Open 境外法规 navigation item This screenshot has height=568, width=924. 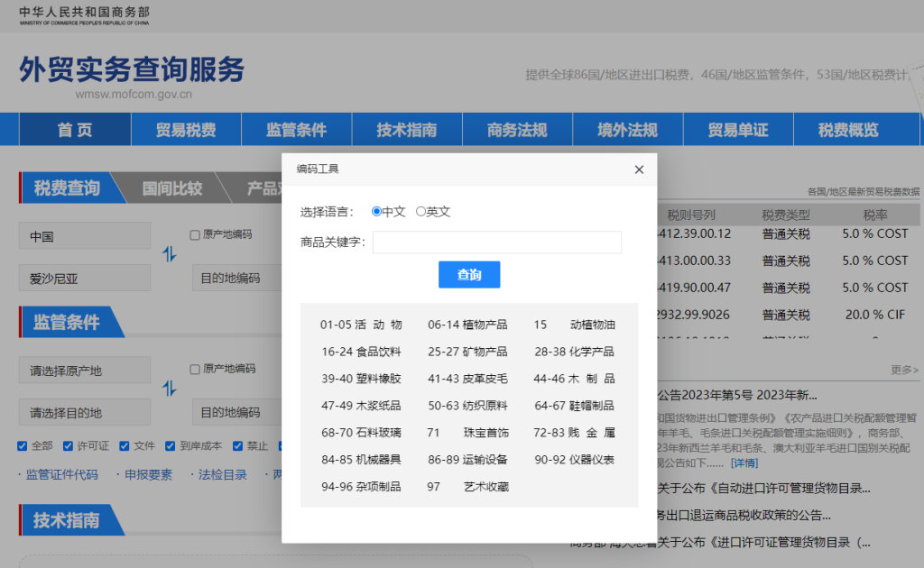(628, 130)
